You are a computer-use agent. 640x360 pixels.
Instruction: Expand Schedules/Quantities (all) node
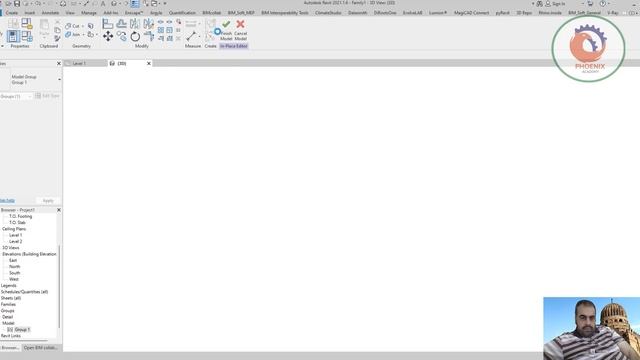pyautogui.click(x=24, y=292)
